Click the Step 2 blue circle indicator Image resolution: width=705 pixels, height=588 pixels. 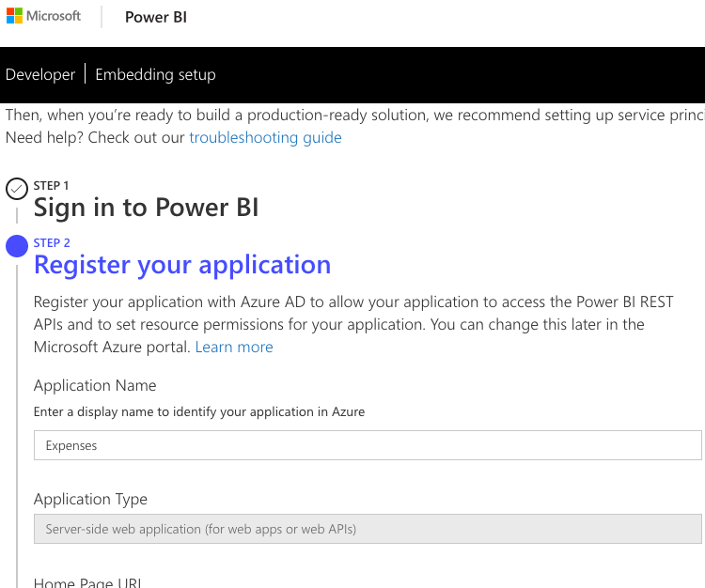[x=17, y=246]
